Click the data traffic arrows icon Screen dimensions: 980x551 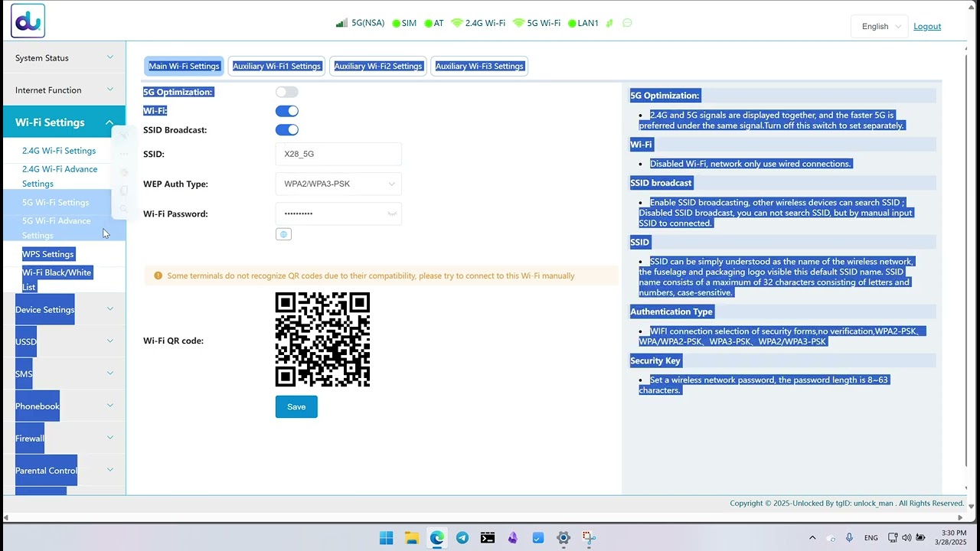pyautogui.click(x=609, y=23)
